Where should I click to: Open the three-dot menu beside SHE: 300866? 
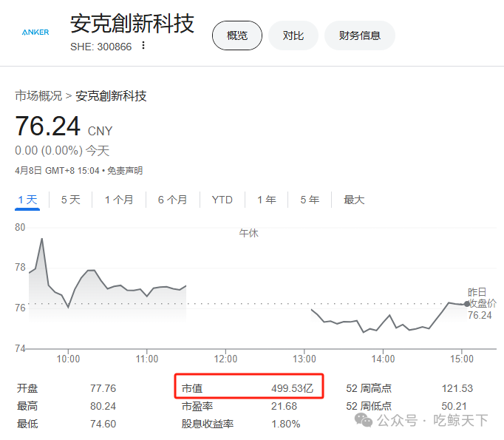tap(143, 45)
